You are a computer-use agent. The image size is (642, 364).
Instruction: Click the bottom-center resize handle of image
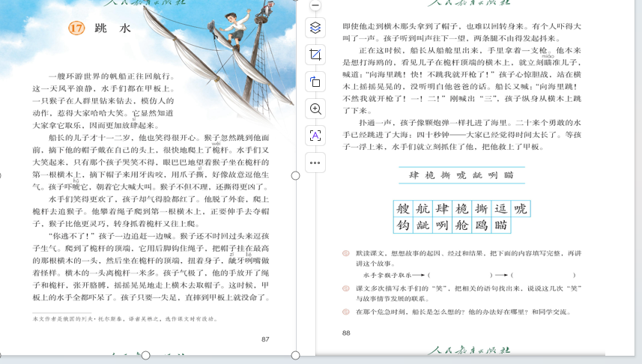tap(146, 355)
